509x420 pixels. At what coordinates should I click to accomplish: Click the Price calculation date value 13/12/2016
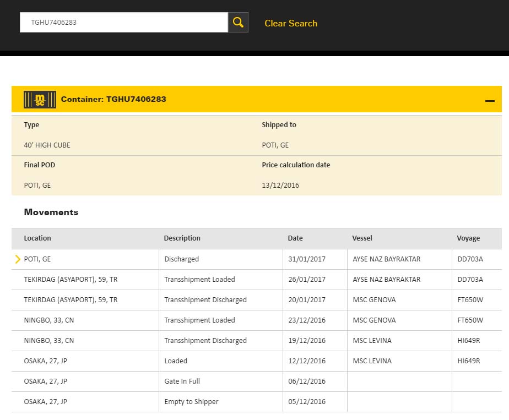(x=280, y=186)
